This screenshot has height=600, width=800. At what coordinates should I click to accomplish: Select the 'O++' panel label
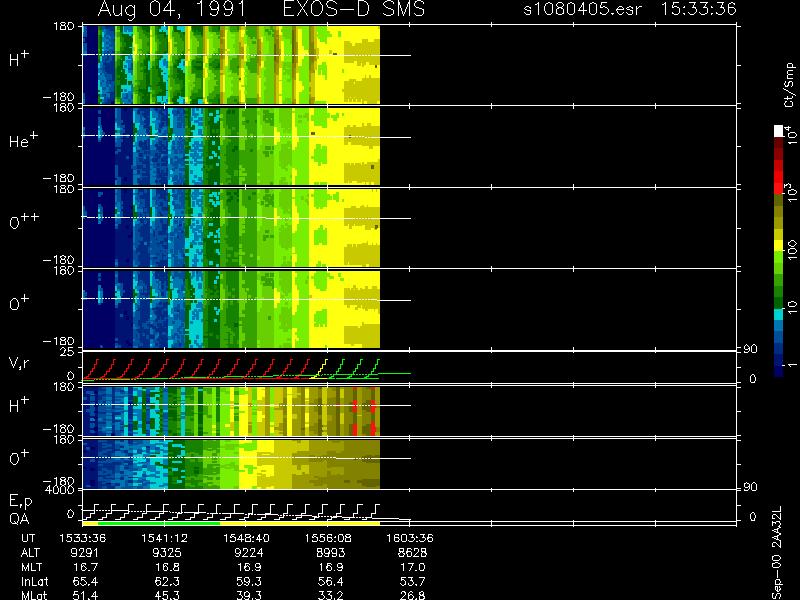(x=24, y=221)
